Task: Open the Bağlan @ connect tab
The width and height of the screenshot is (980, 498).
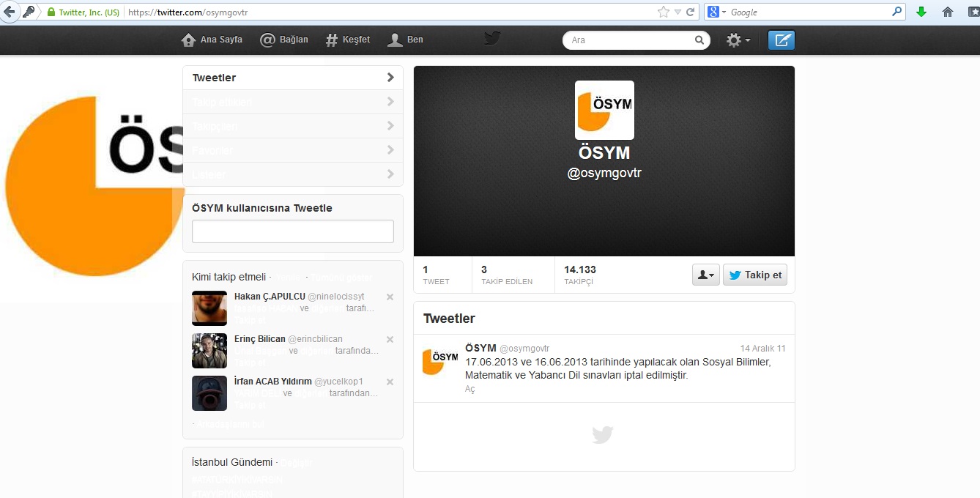Action: 284,40
